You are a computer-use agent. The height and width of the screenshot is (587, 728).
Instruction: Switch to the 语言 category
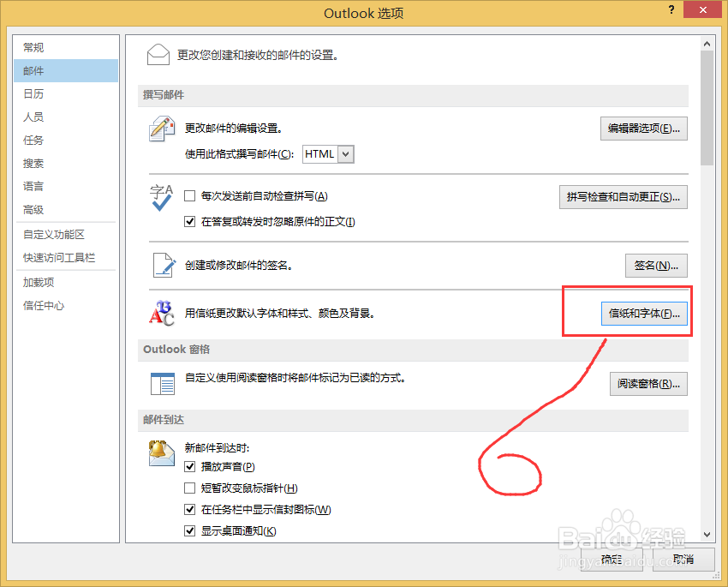click(x=66, y=186)
